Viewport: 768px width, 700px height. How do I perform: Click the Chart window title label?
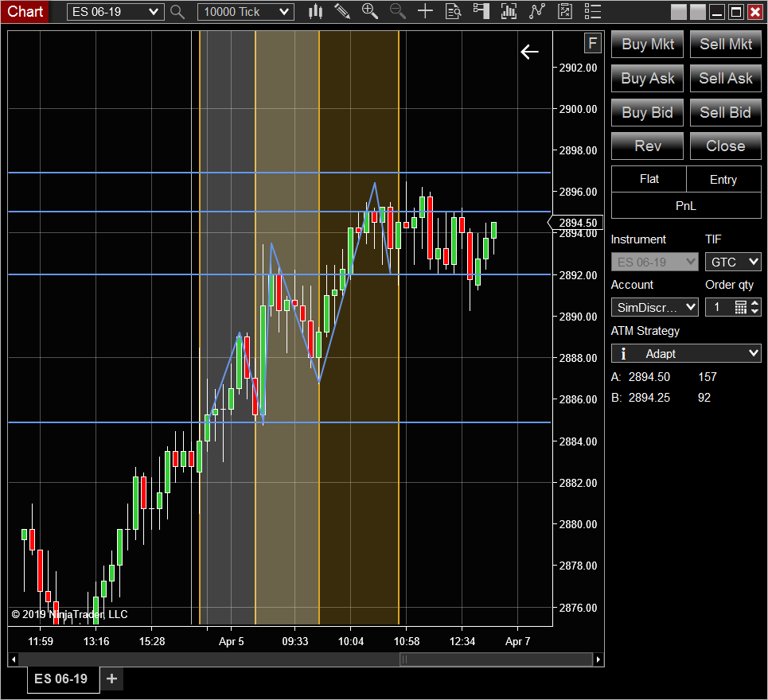pyautogui.click(x=25, y=11)
